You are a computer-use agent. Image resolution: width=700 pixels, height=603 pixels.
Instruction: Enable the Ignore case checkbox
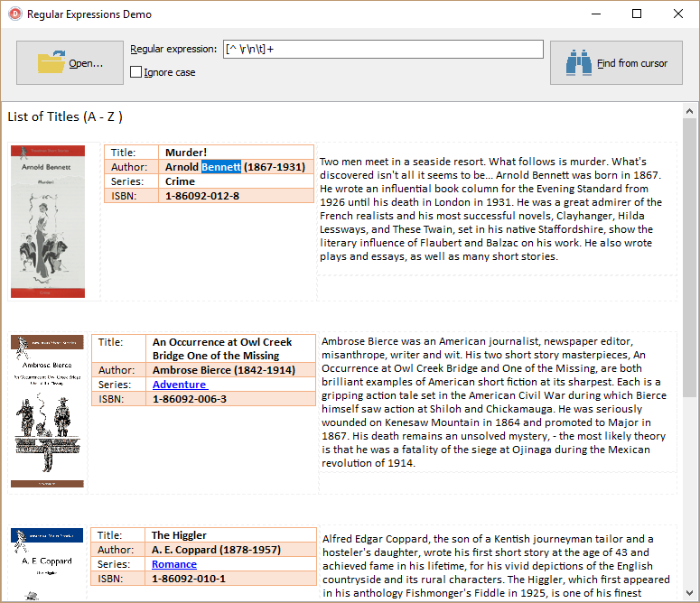pos(136,72)
